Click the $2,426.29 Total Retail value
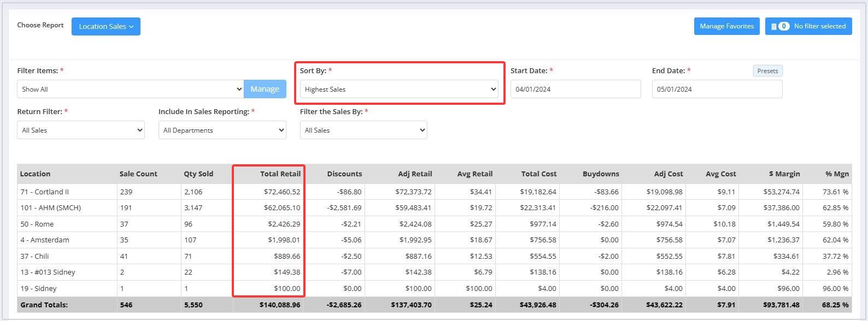 pyautogui.click(x=284, y=224)
